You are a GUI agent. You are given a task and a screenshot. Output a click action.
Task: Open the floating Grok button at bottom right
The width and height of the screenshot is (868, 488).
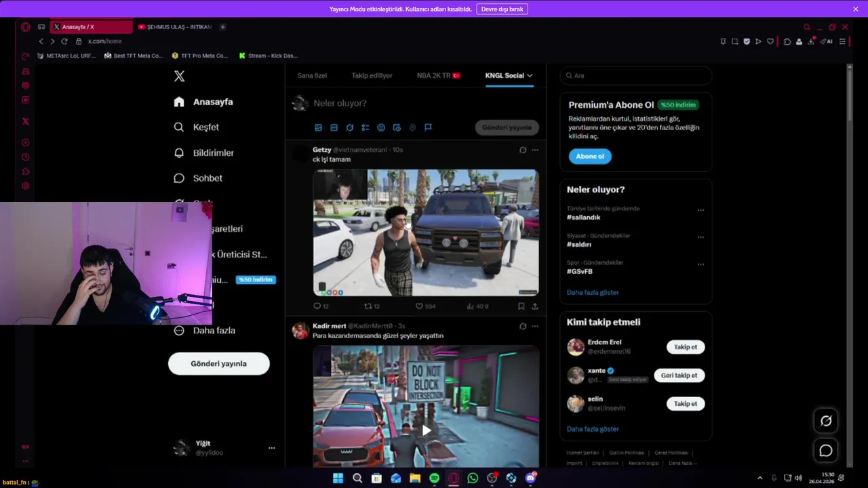coord(826,421)
